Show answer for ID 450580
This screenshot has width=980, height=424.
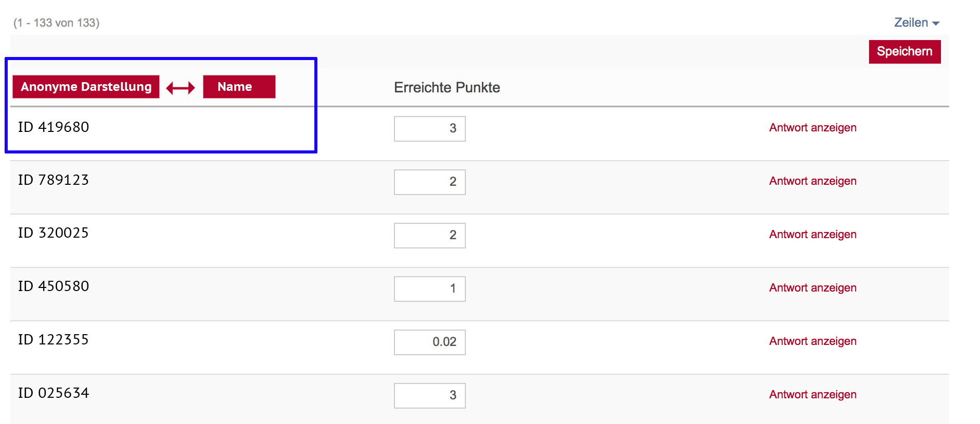813,288
